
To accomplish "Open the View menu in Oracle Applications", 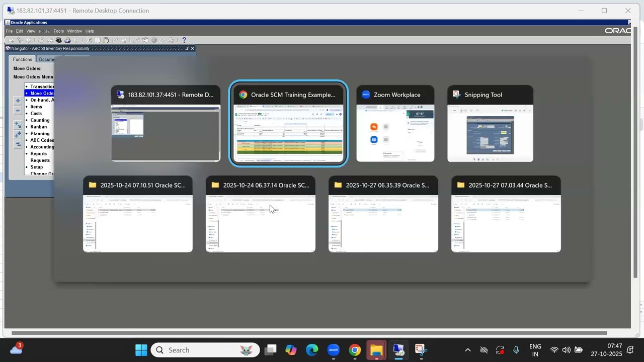I will pos(31,31).
